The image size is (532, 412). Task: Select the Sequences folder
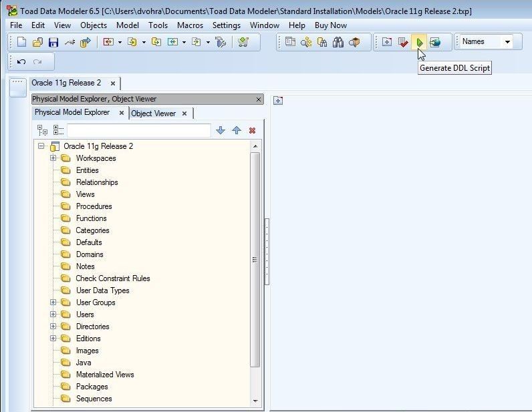[94, 399]
